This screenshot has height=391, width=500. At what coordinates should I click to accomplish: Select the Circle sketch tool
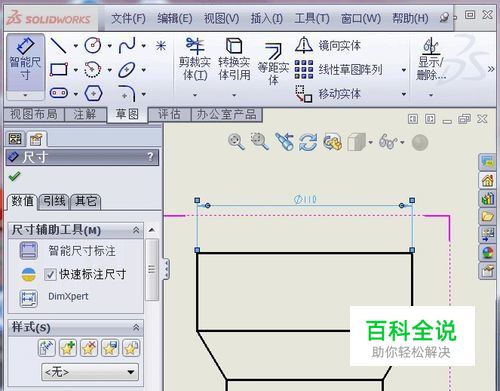coord(93,45)
